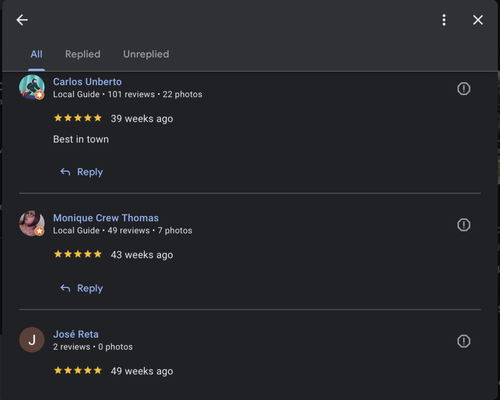This screenshot has height=400, width=500.
Task: Open José Reta's profile link
Action: (76, 334)
